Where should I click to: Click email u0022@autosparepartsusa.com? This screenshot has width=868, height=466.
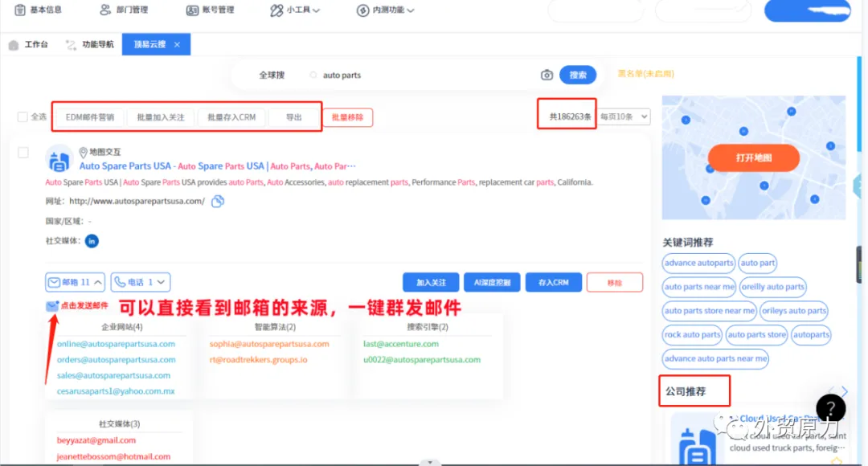(422, 360)
